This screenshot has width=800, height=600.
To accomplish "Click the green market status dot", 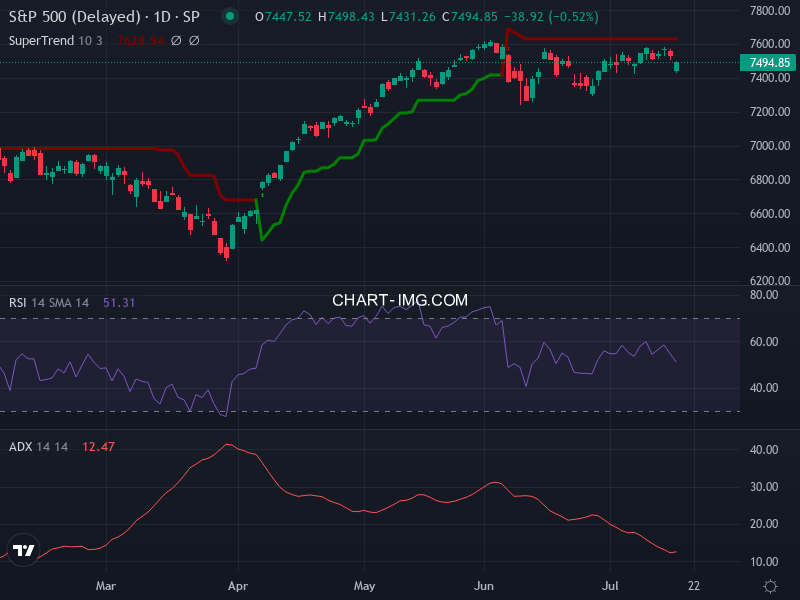I will [230, 16].
